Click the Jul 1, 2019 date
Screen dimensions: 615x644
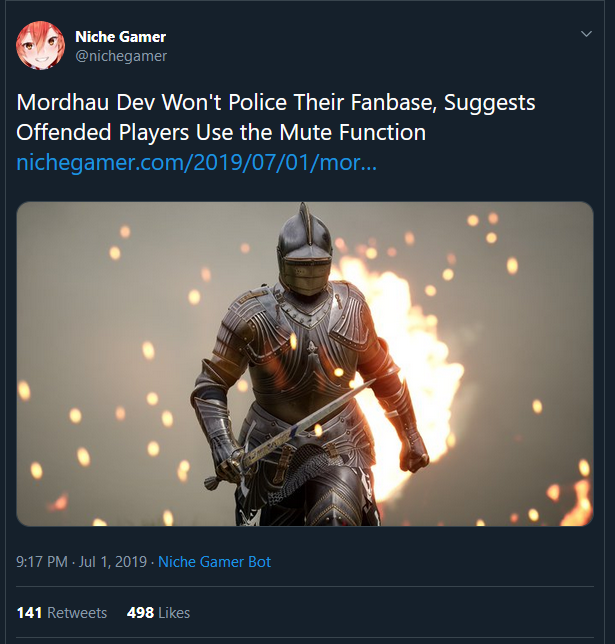[x=113, y=562]
